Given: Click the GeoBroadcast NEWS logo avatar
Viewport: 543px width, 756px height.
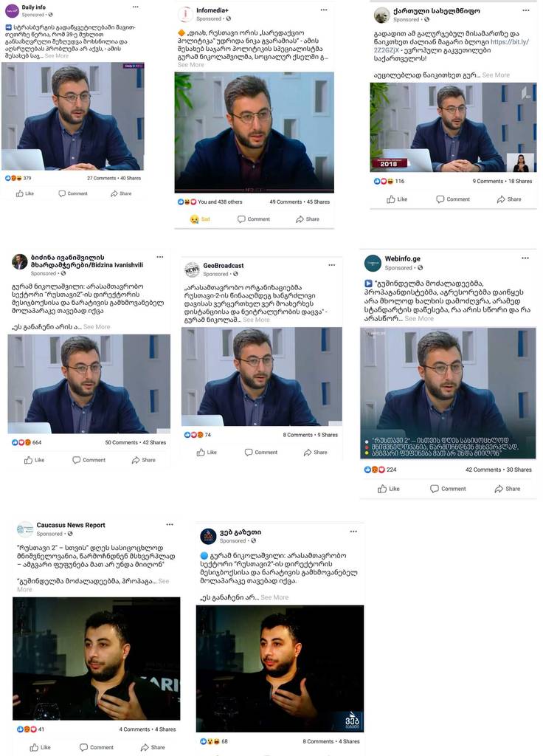Looking at the screenshot, I should pos(193,270).
